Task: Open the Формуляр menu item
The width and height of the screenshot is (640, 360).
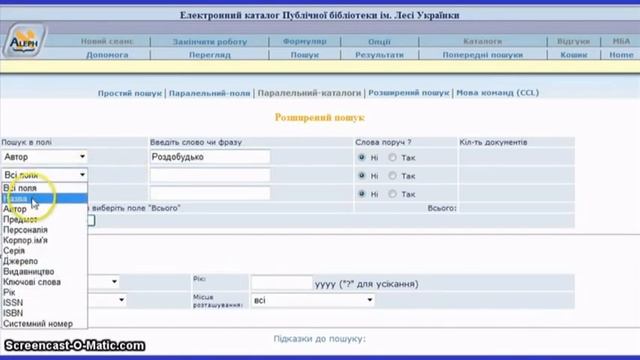Action: pyautogui.click(x=304, y=41)
